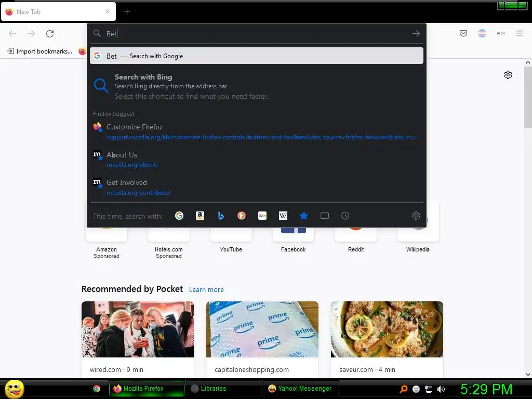Open search settings gear in dropdown

pyautogui.click(x=416, y=216)
